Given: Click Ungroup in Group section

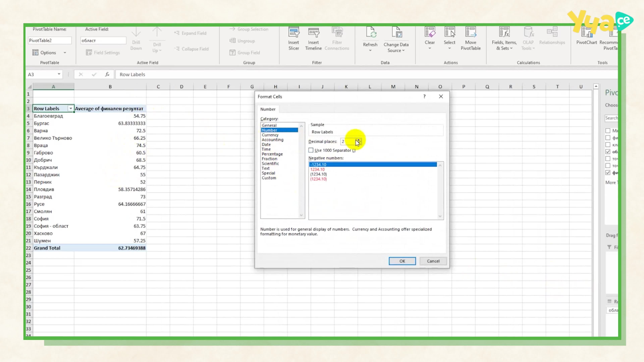Looking at the screenshot, I should click(242, 41).
